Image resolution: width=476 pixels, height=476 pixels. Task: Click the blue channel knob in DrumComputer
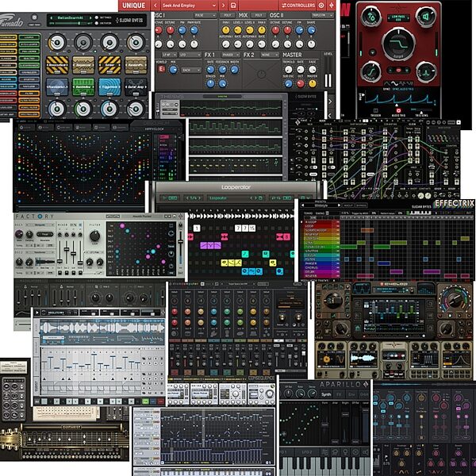(x=213, y=312)
